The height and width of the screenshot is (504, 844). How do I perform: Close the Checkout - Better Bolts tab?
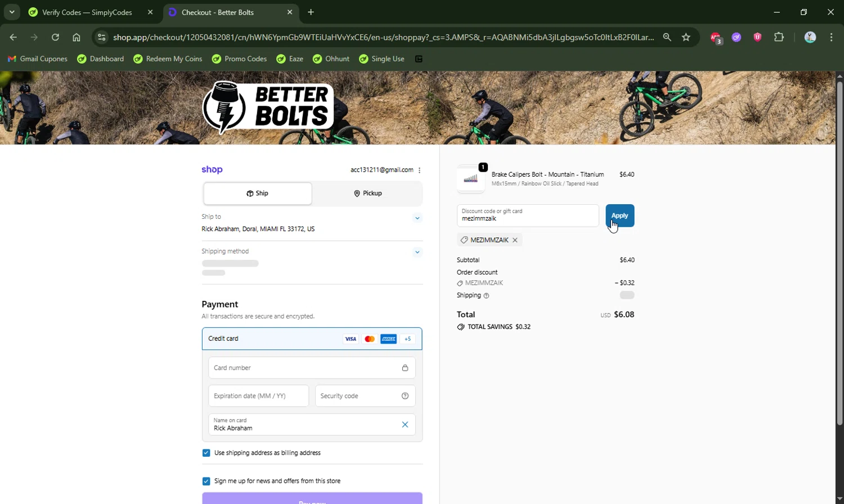pyautogui.click(x=290, y=12)
